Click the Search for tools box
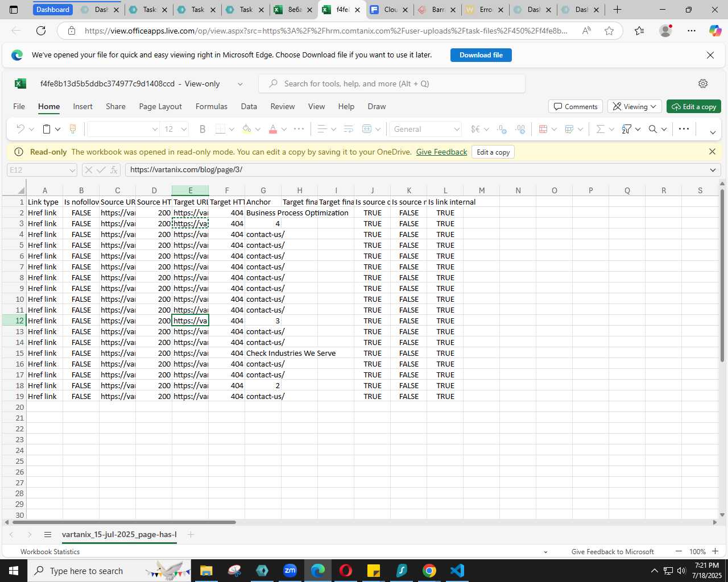The height and width of the screenshot is (582, 728). [392, 84]
